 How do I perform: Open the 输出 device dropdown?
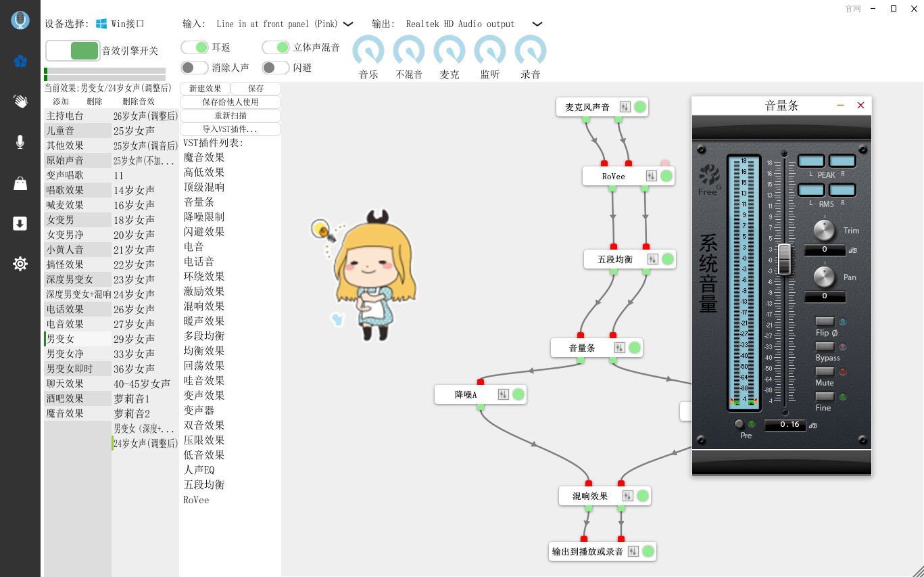tap(537, 24)
